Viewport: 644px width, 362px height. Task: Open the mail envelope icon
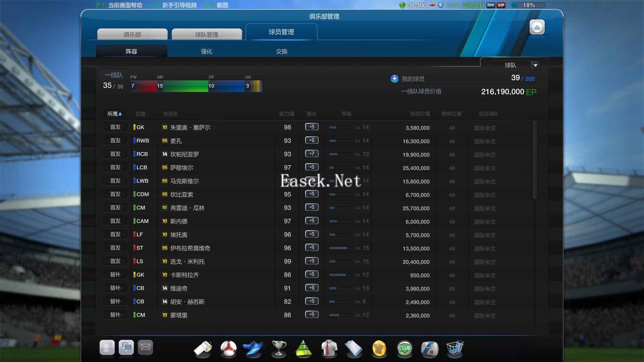(145, 347)
